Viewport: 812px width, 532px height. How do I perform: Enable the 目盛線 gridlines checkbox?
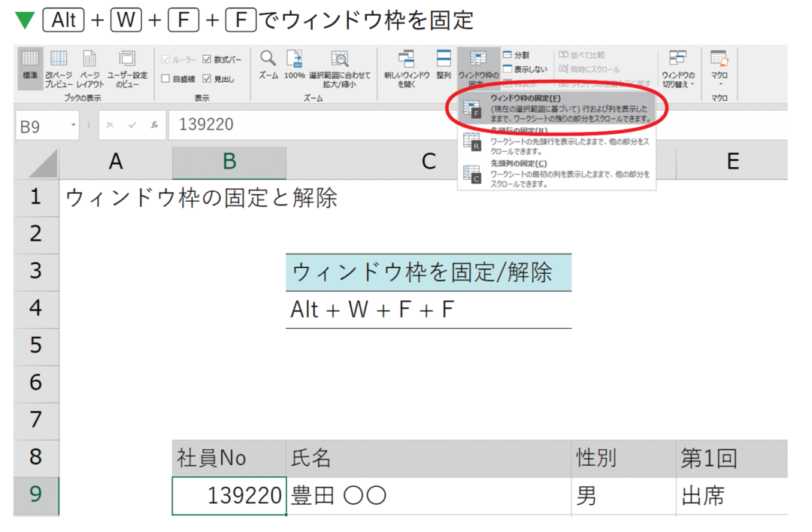[165, 78]
